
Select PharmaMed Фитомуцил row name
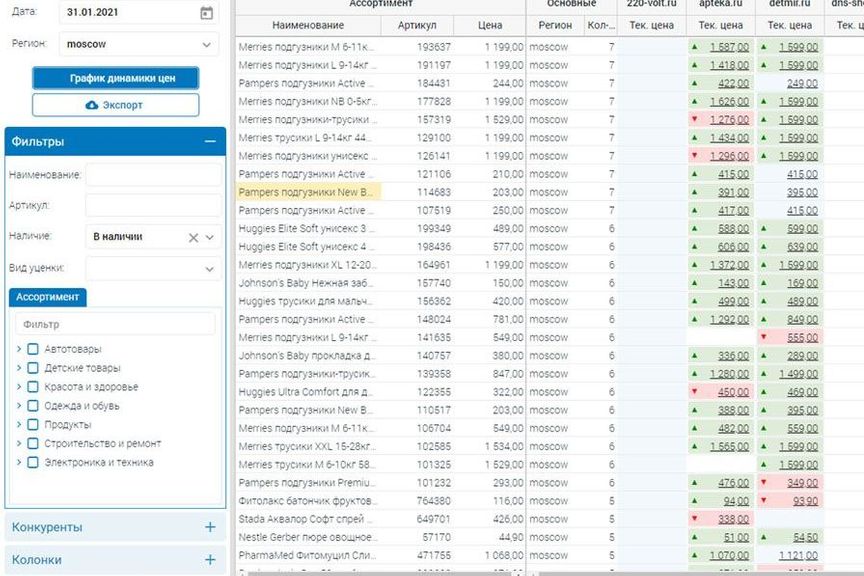pyautogui.click(x=307, y=556)
